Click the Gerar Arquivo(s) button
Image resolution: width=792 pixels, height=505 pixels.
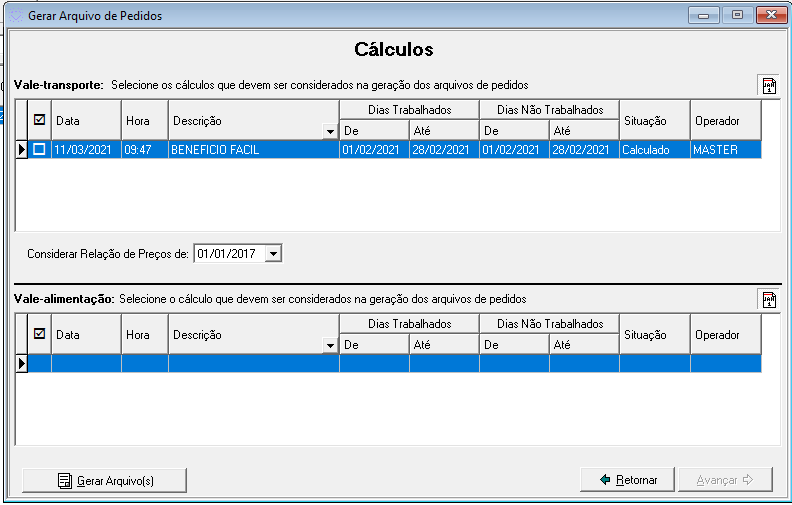click(104, 481)
